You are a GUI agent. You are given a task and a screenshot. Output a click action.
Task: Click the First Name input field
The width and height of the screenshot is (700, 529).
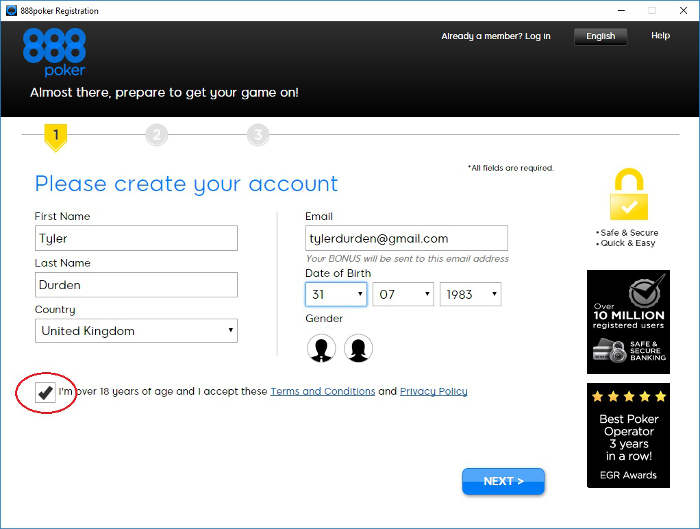click(136, 238)
